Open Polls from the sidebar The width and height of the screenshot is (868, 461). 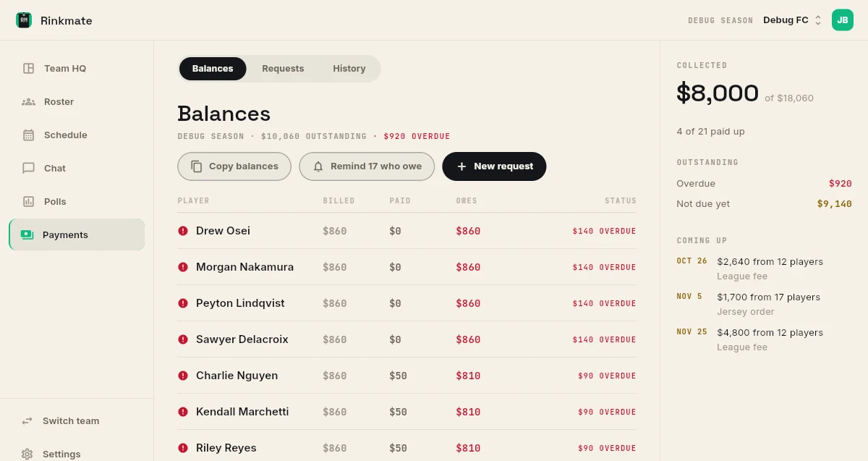pyautogui.click(x=77, y=201)
